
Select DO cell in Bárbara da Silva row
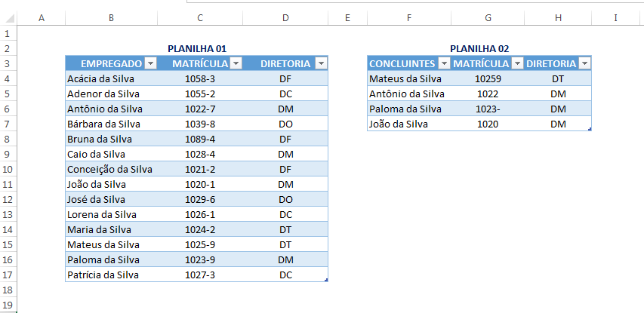pos(285,124)
